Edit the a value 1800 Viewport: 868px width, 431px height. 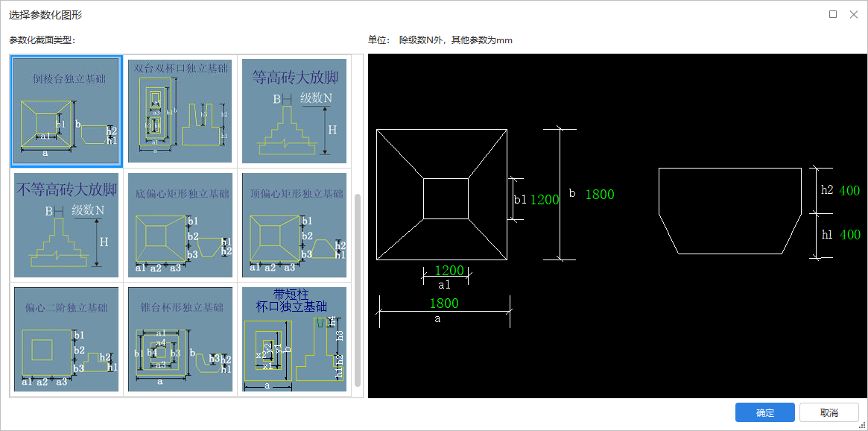445,303
